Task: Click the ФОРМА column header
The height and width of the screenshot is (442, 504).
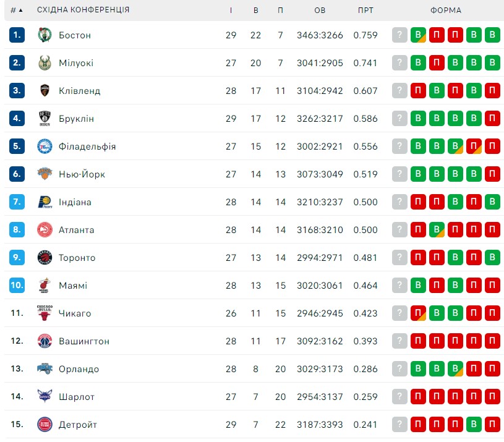Action: [446, 11]
